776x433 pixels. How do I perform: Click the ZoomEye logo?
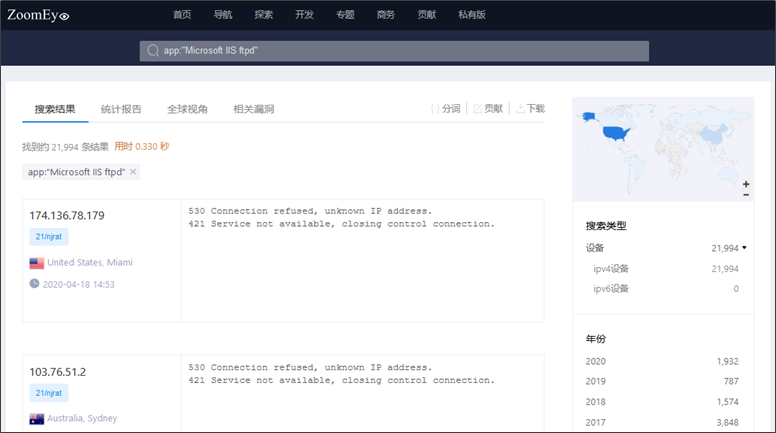click(38, 15)
